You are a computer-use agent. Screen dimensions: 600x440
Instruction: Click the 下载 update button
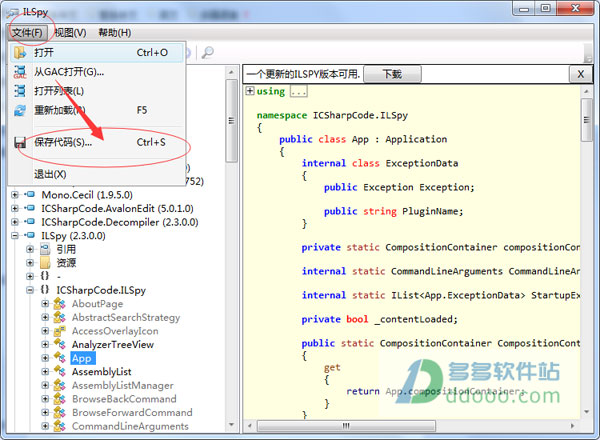coord(392,74)
